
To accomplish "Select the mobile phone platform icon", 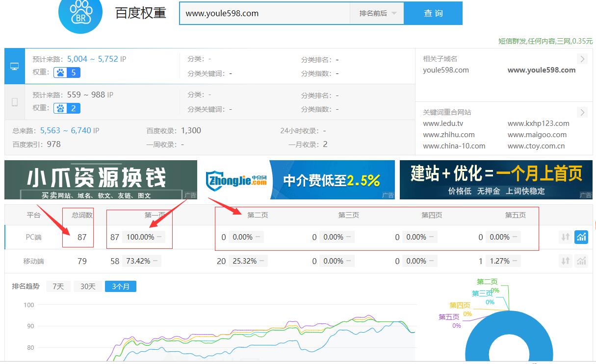I will (x=15, y=102).
